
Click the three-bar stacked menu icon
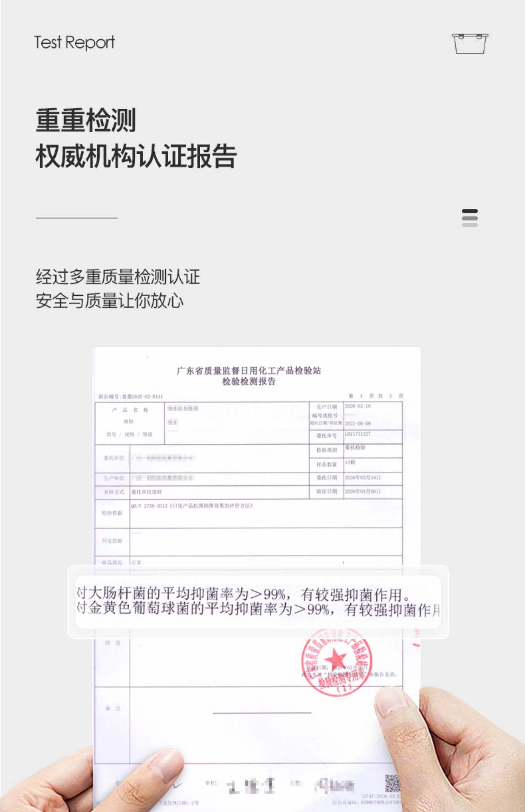tap(470, 218)
